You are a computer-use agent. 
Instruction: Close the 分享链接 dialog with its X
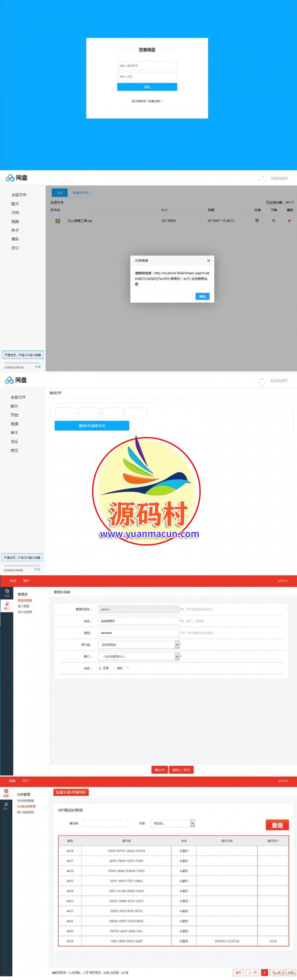[x=208, y=260]
